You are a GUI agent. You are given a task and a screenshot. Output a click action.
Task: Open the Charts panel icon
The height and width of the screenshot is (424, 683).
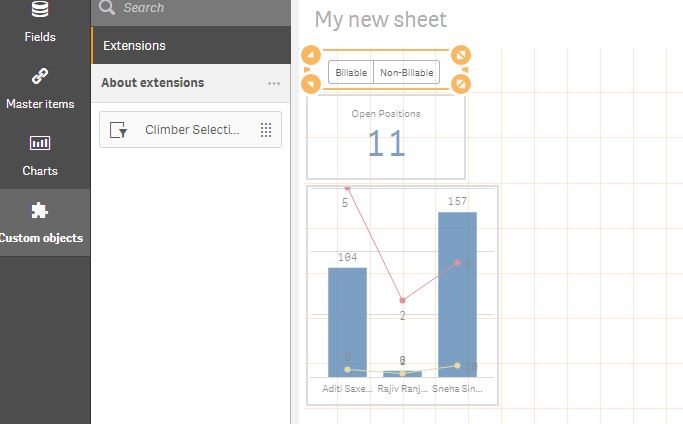[40, 143]
